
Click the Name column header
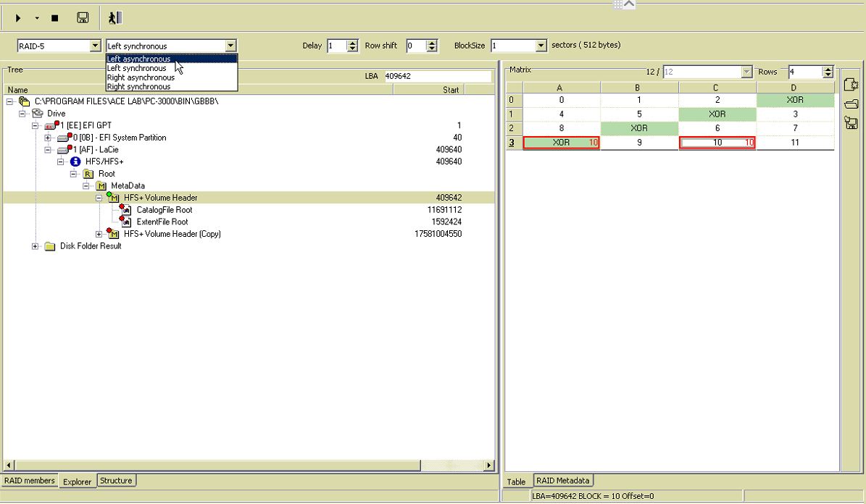pos(199,89)
